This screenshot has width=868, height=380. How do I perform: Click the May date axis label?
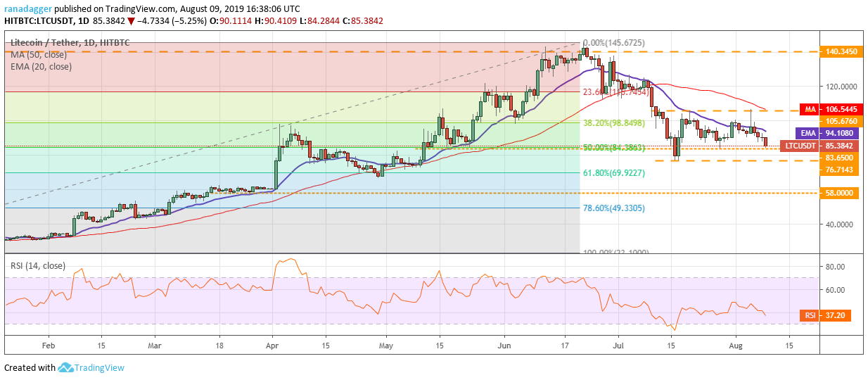click(385, 346)
